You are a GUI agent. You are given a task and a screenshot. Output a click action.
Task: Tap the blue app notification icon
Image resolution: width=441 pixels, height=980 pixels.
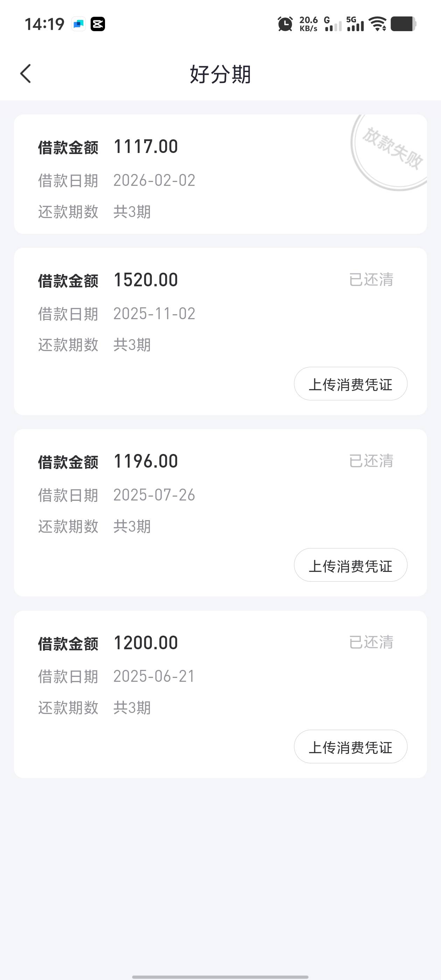(x=78, y=24)
